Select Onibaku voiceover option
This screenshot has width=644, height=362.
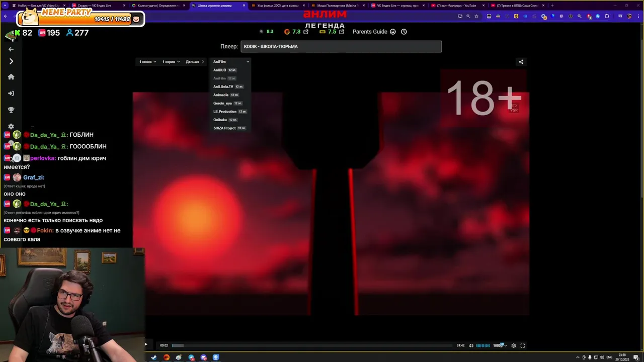coord(225,120)
